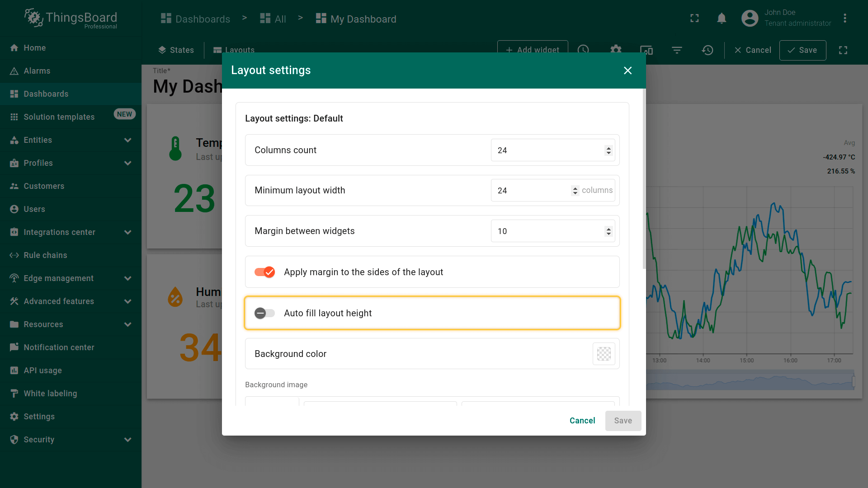This screenshot has height=488, width=868.
Task: Click the fullscreen icon in top header
Action: point(694,19)
